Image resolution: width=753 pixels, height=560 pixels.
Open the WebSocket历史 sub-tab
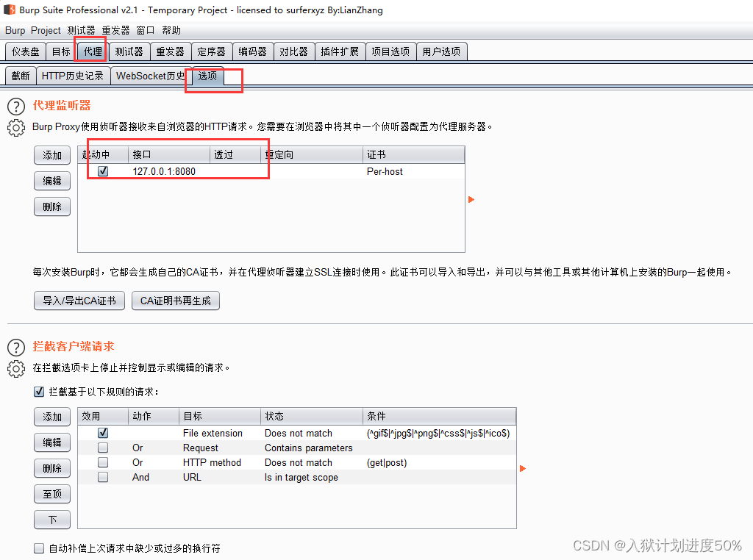151,76
